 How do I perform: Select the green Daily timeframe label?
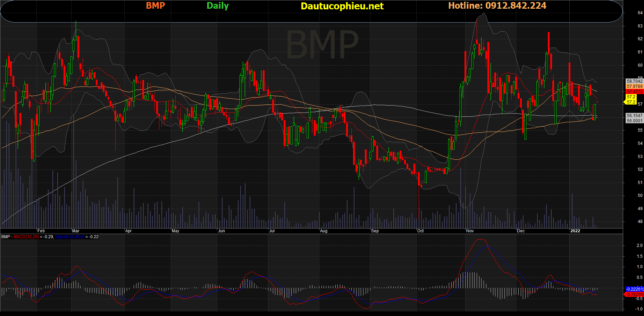[x=218, y=6]
